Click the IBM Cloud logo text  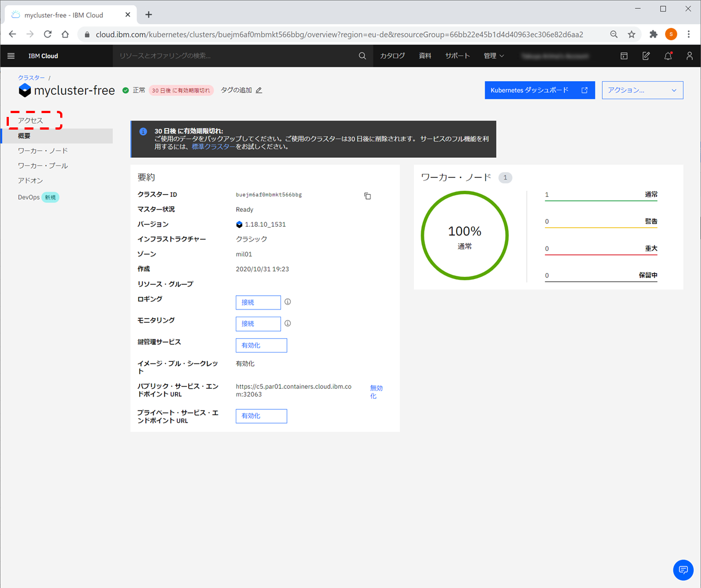click(x=43, y=56)
